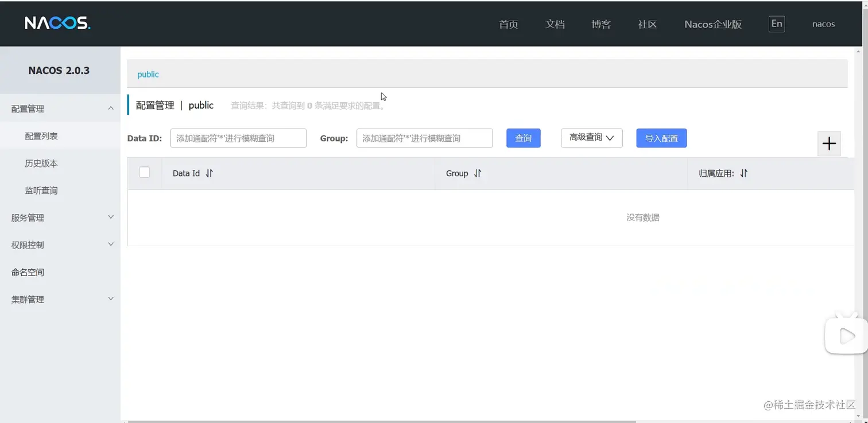
Task: Click the nacos user menu
Action: point(823,24)
